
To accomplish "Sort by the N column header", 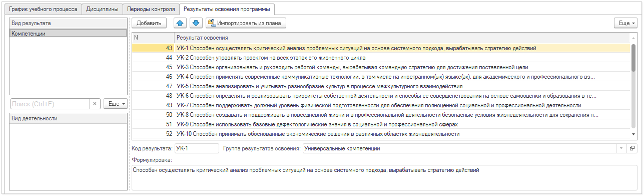I will click(153, 38).
